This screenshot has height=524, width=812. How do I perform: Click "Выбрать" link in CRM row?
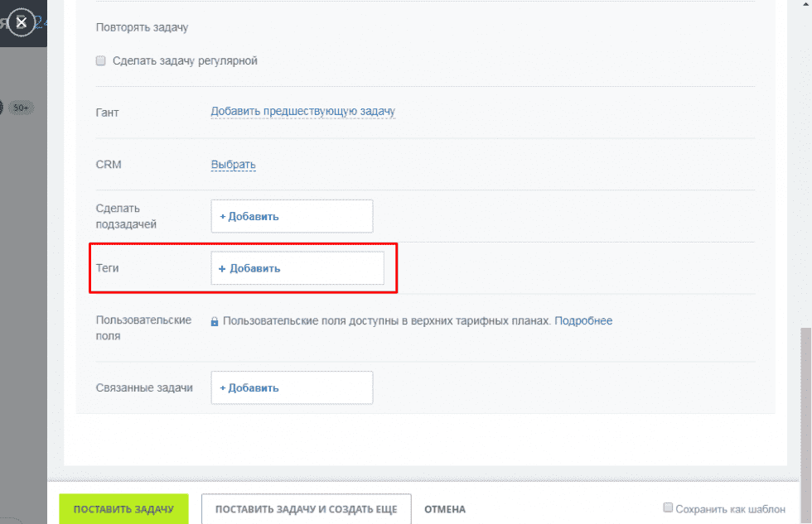[233, 164]
